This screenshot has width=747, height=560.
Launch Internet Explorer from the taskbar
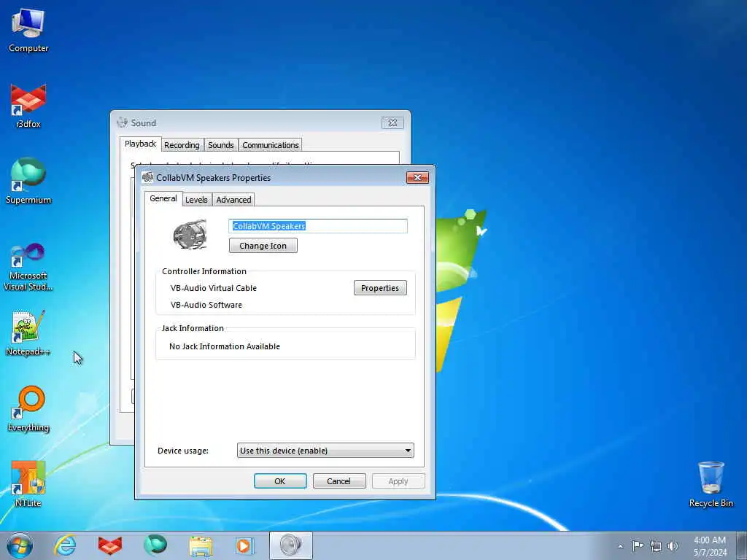click(65, 545)
